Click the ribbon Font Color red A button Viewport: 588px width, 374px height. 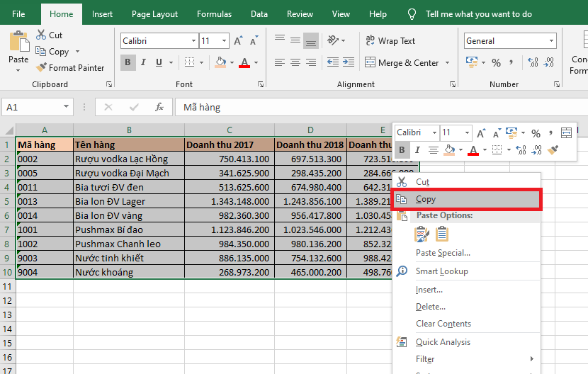pyautogui.click(x=244, y=62)
